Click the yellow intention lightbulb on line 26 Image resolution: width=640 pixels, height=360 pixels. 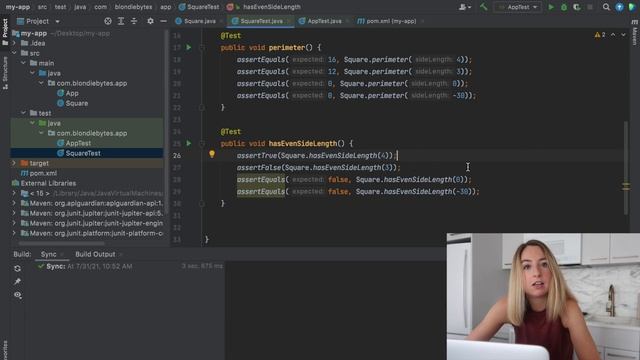coord(212,154)
